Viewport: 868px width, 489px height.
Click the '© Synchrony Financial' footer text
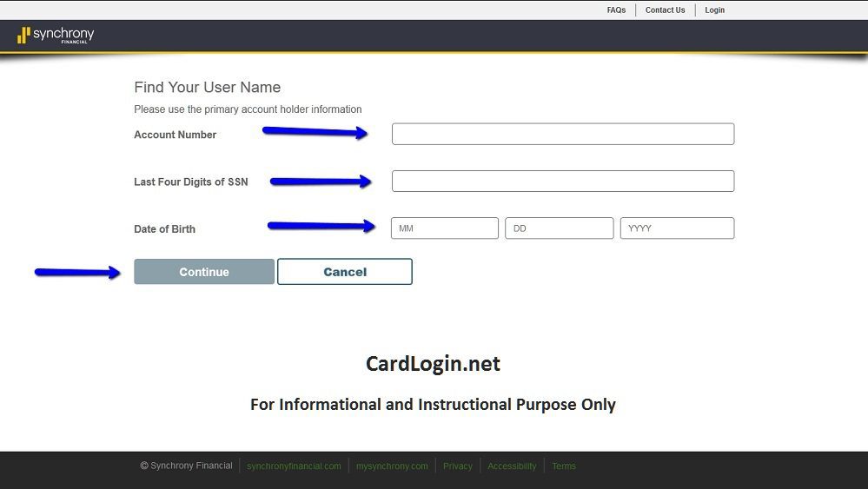(186, 466)
